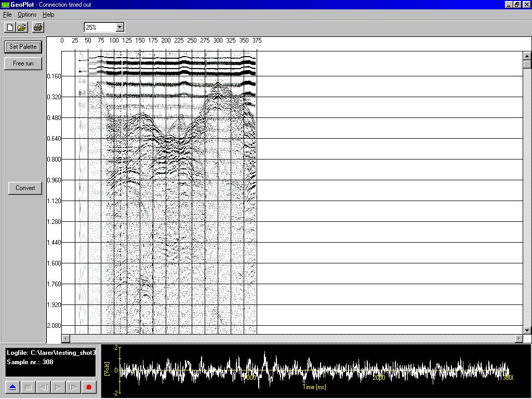Step backward one sample
532x399 pixels.
44,387
